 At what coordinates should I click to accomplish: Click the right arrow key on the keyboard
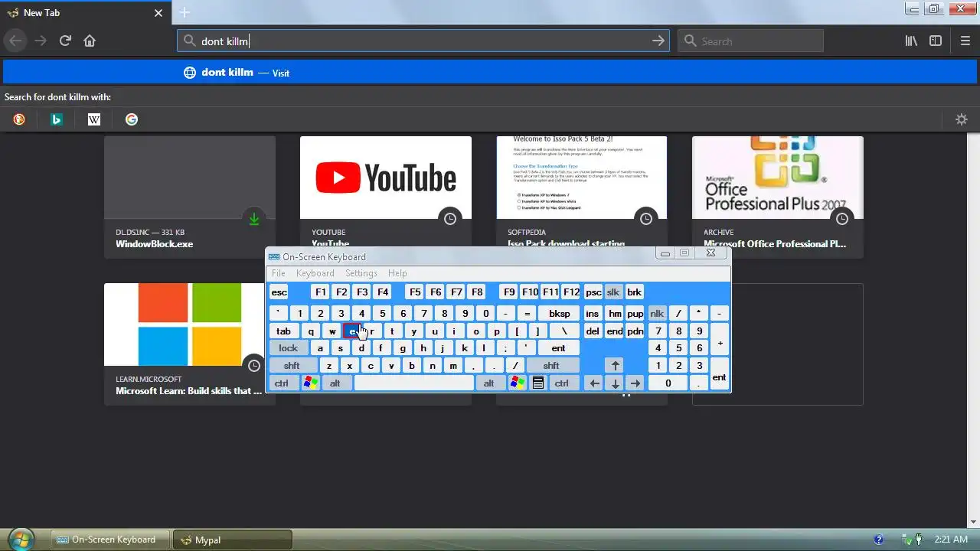[x=635, y=383]
